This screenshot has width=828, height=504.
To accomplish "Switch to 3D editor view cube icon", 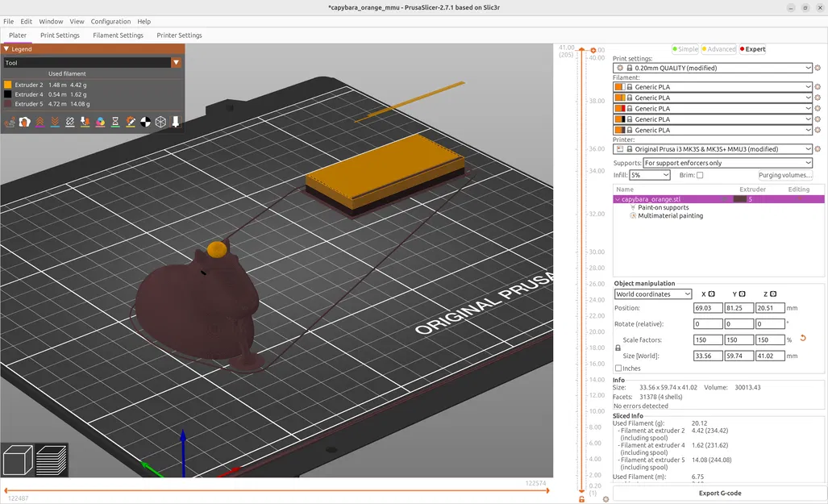I will pyautogui.click(x=18, y=460).
